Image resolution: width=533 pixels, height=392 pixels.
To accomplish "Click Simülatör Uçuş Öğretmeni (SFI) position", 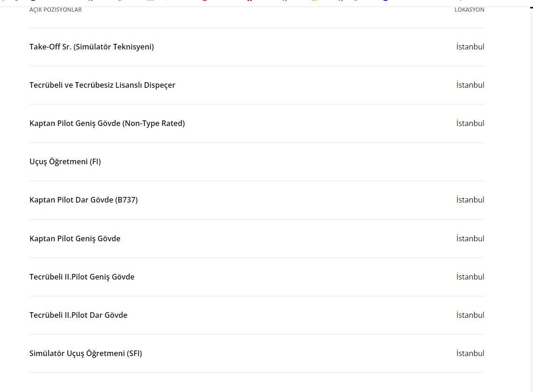I will [85, 353].
